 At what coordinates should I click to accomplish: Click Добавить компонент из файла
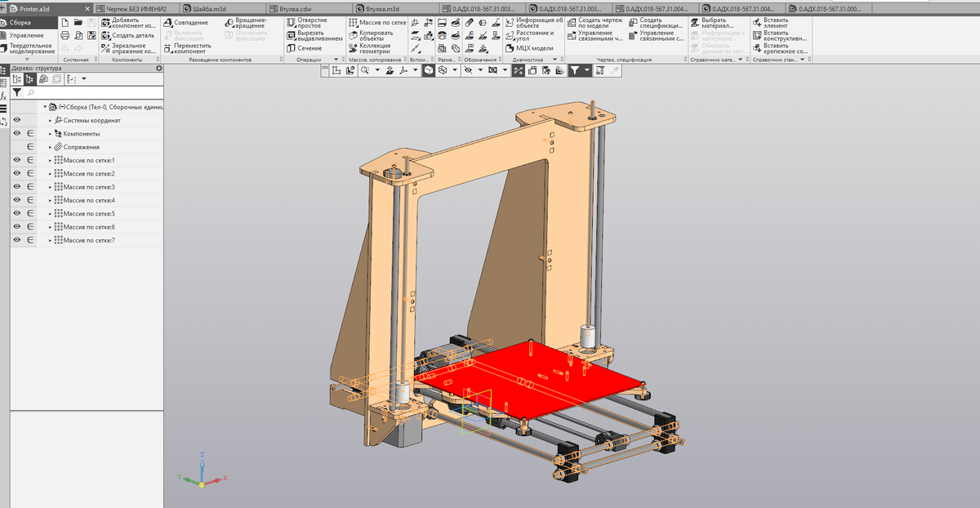pos(128,23)
